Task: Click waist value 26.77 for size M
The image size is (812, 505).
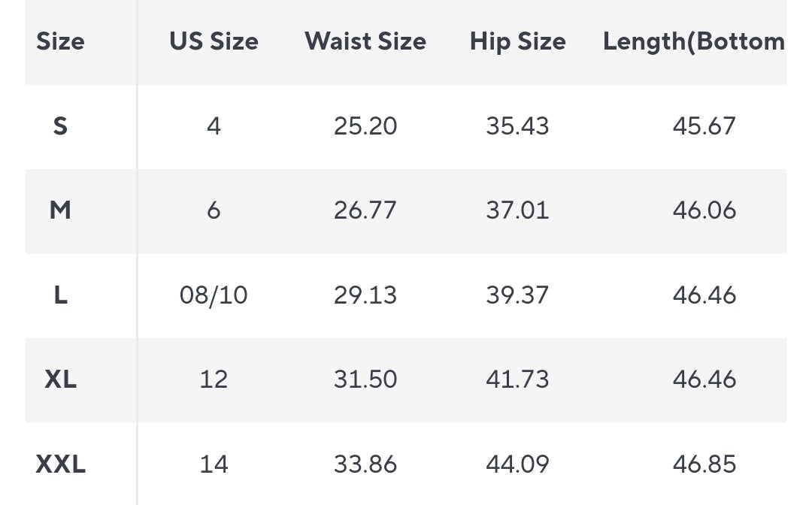Action: click(x=365, y=210)
